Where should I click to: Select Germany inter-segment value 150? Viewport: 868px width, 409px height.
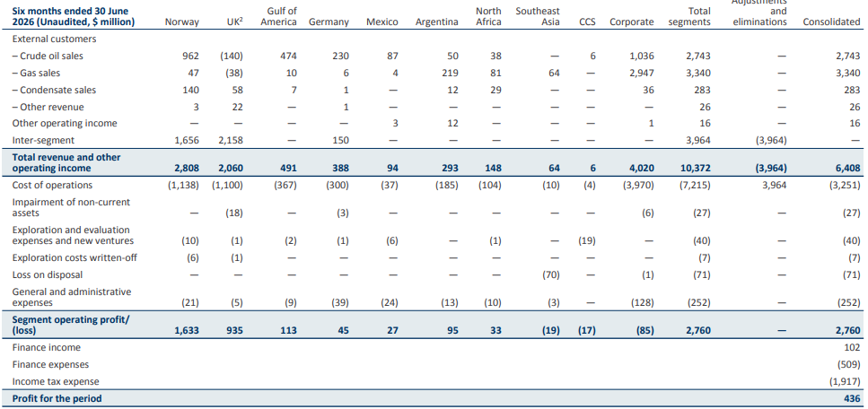click(340, 141)
